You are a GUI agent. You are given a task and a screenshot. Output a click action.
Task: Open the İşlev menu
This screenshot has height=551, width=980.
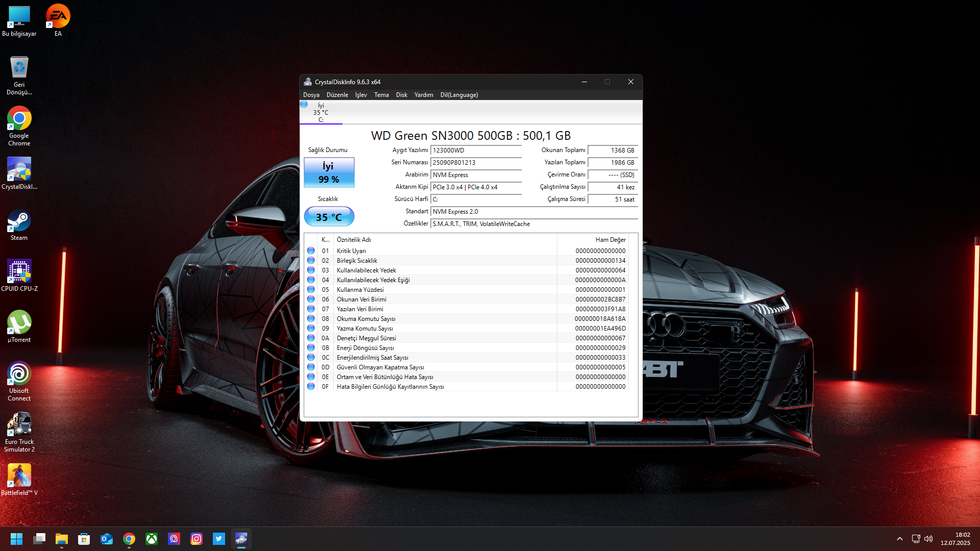pyautogui.click(x=361, y=95)
